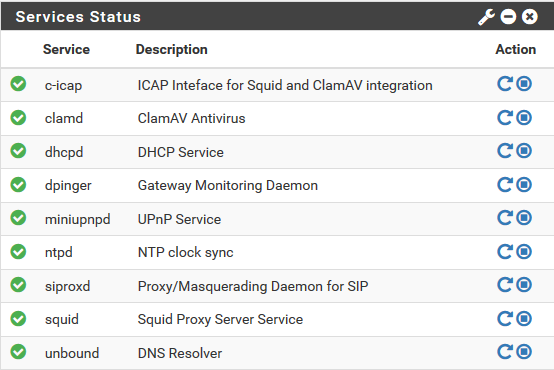The width and height of the screenshot is (554, 370).
Task: Stop the miniupnpd UPnP service
Action: click(524, 218)
